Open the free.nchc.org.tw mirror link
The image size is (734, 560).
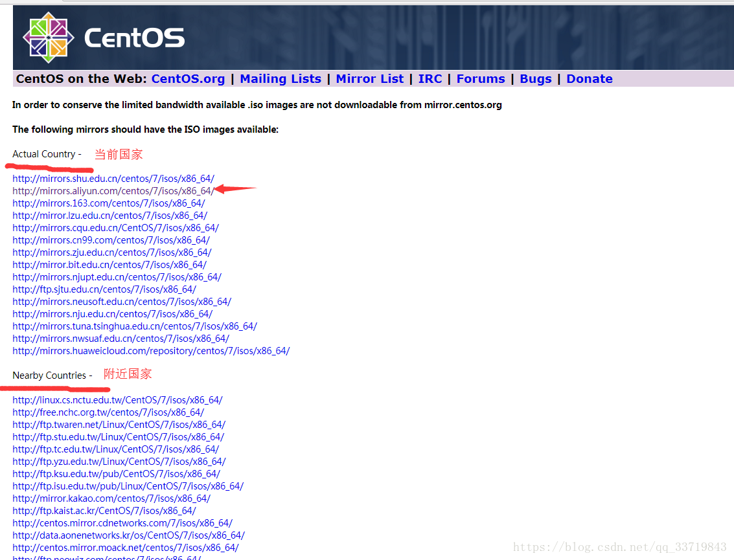pyautogui.click(x=108, y=412)
